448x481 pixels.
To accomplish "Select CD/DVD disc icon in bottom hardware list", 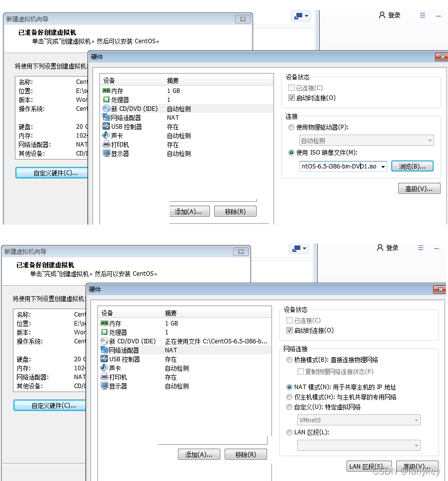I will tap(104, 341).
